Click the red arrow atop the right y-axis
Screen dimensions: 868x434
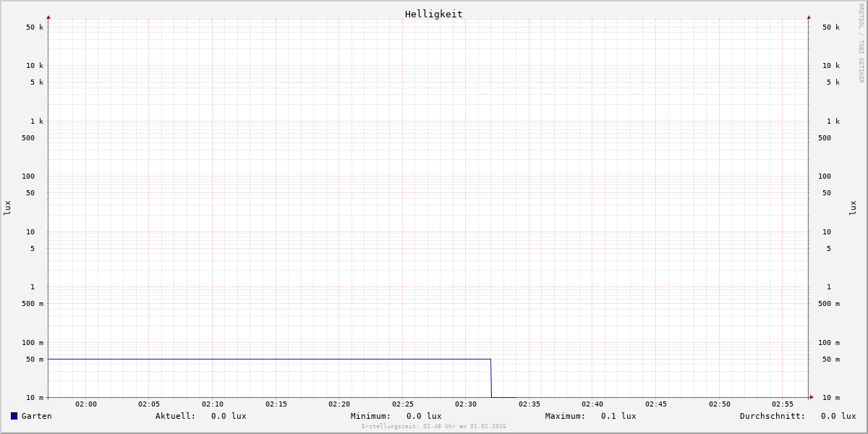point(809,17)
